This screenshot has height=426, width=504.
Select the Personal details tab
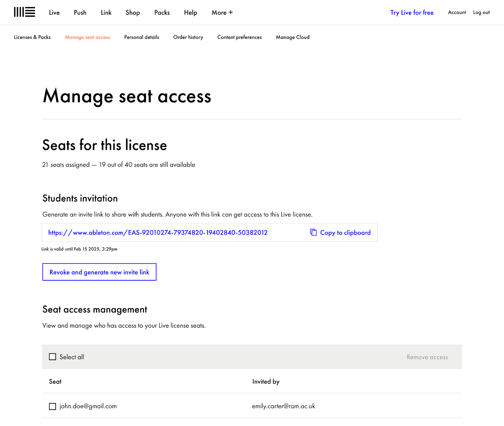141,37
